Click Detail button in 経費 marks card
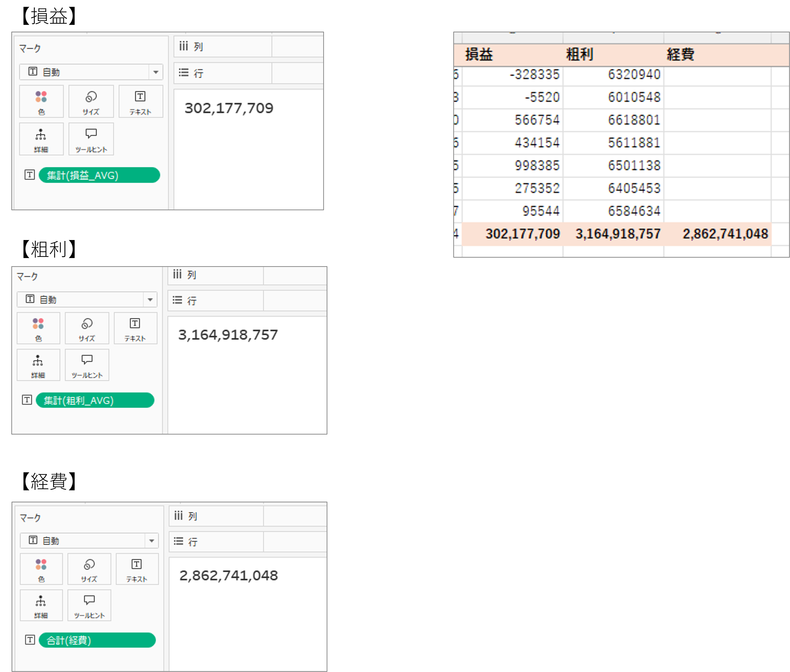 tap(41, 605)
